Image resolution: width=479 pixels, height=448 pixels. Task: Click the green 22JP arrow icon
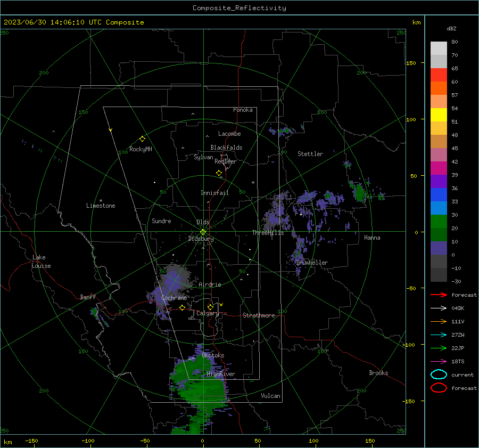click(x=439, y=348)
